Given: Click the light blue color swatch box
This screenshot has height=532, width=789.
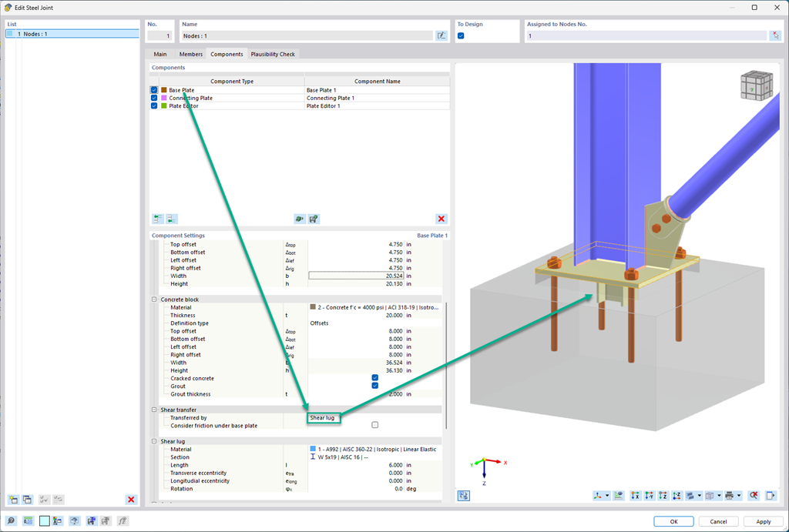Looking at the screenshot, I should (x=44, y=521).
